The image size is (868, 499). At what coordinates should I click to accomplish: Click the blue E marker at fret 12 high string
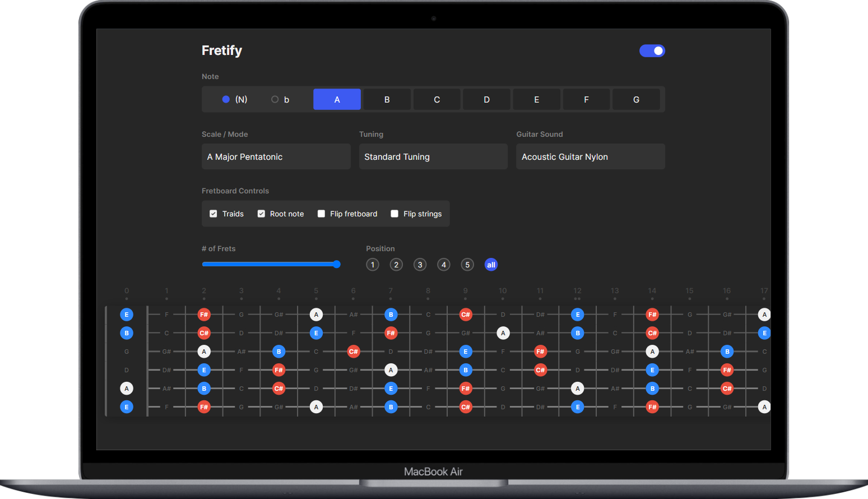578,315
